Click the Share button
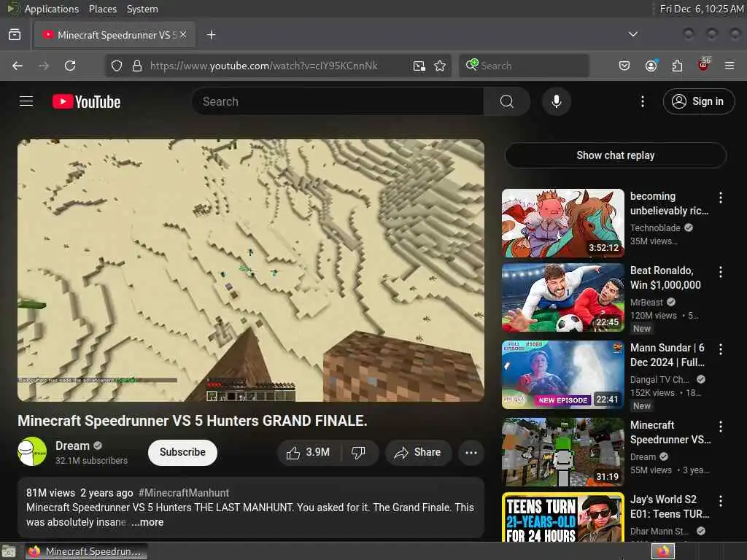747x560 pixels. click(418, 452)
